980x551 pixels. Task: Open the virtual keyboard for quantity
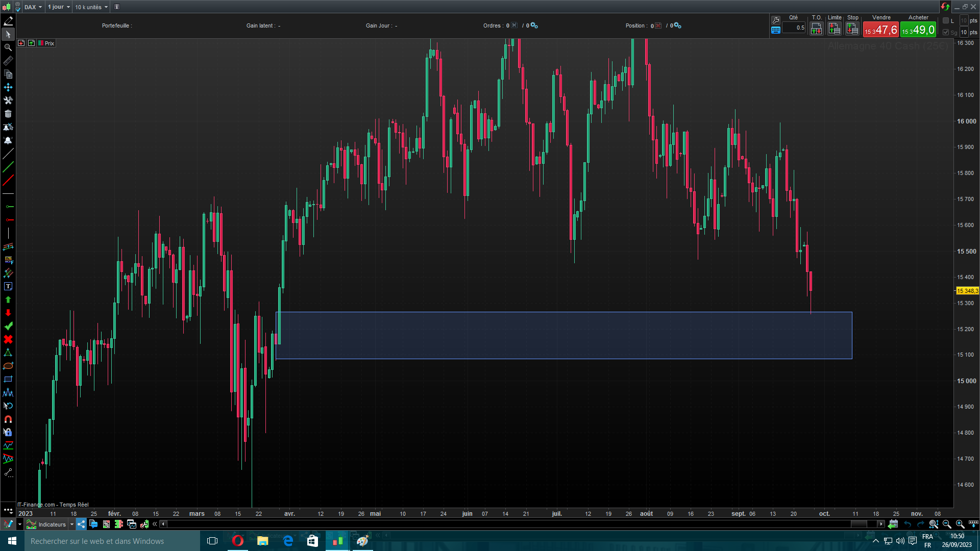pyautogui.click(x=776, y=30)
